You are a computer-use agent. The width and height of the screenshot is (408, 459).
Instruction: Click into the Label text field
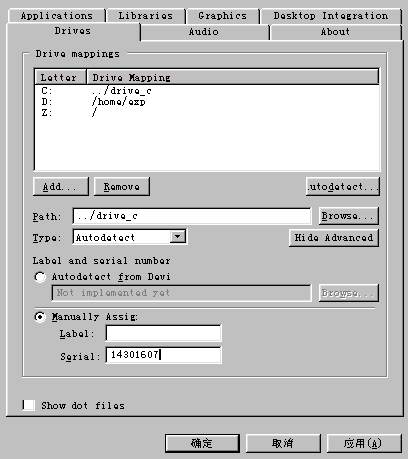pos(163,333)
